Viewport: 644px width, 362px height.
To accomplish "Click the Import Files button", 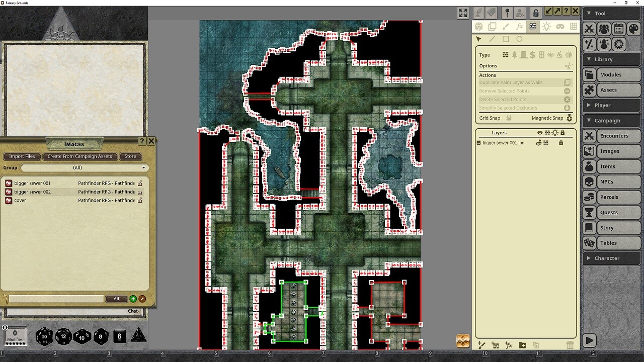I will tap(22, 156).
